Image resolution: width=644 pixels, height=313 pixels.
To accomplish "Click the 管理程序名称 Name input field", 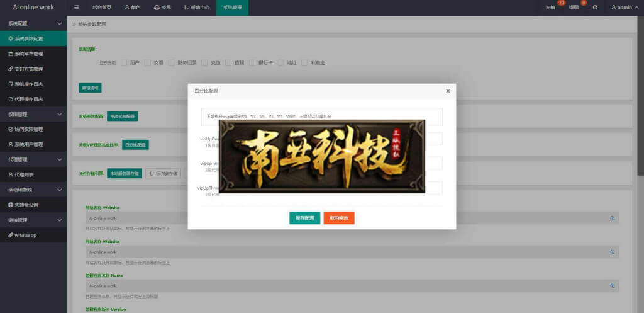I will 352,286.
